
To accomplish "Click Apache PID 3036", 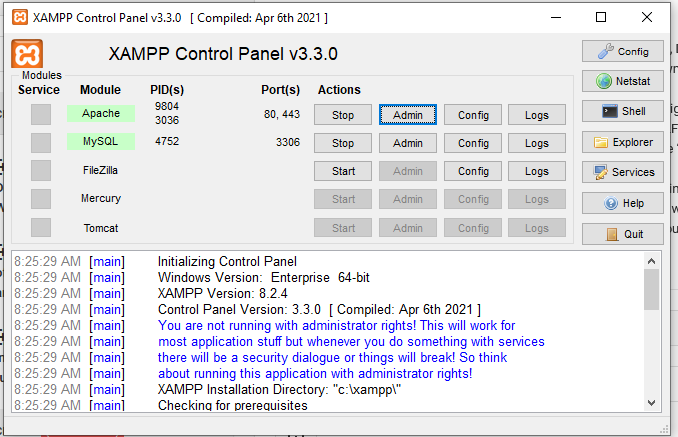I will [167, 120].
